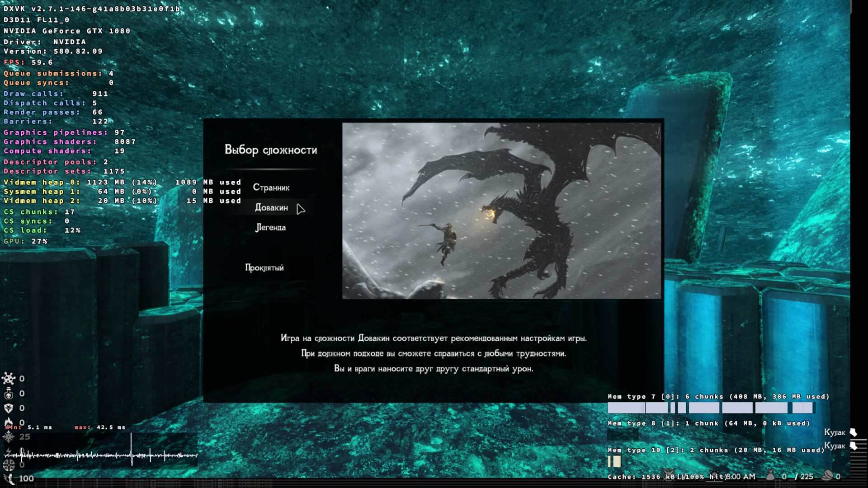Choose the Легенда difficulty
868x488 pixels.
[x=270, y=227]
